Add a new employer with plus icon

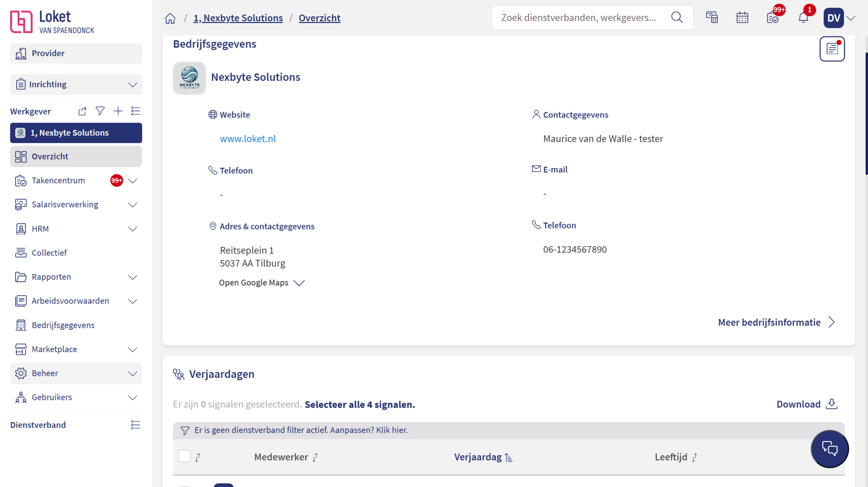[x=118, y=111]
